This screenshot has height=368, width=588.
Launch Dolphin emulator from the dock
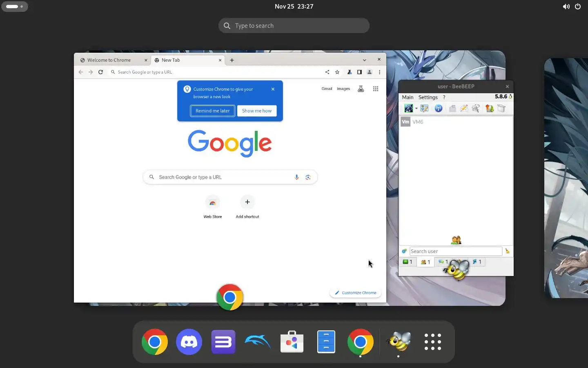pos(258,342)
